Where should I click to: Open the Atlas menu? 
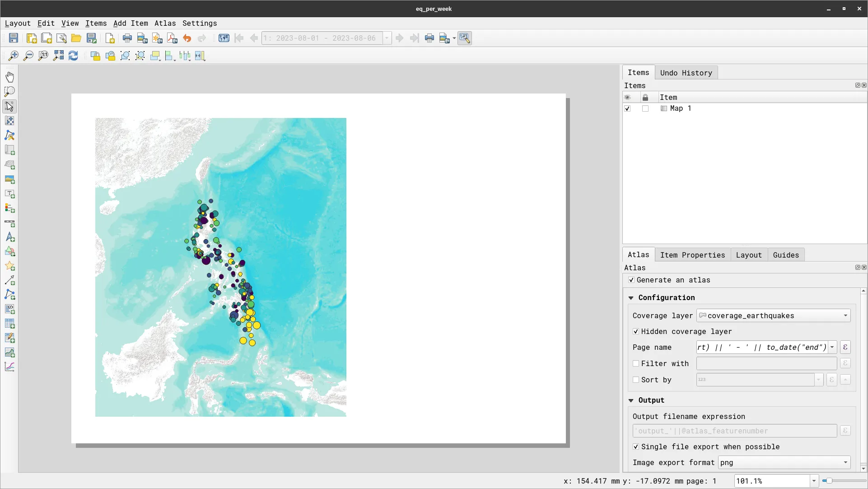coord(165,23)
